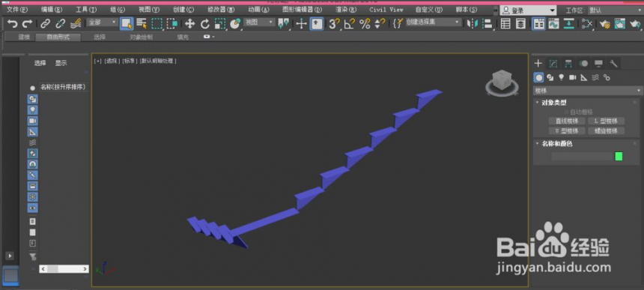Click the Use Pivot Point Center icon
The image size is (644, 290).
pyautogui.click(x=283, y=24)
